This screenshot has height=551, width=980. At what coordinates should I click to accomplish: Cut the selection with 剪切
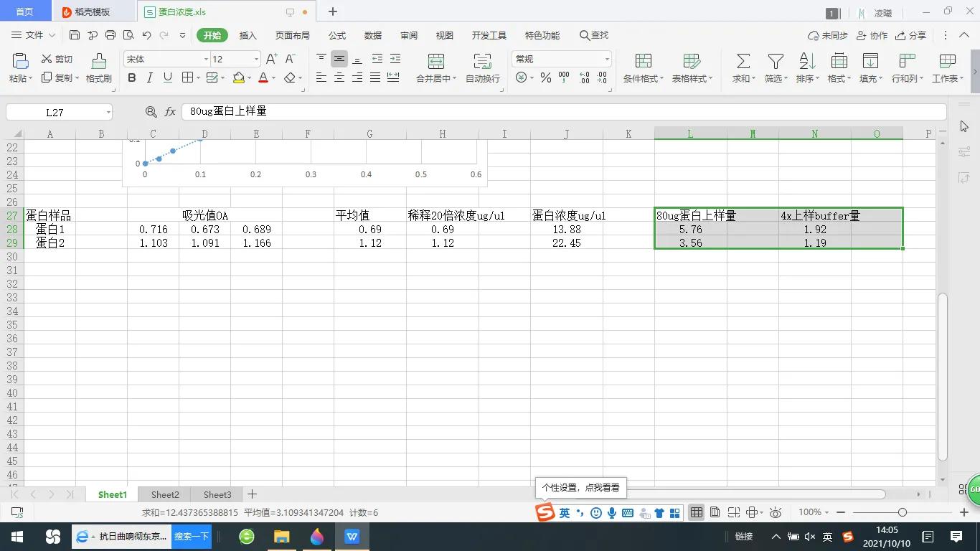click(57, 60)
